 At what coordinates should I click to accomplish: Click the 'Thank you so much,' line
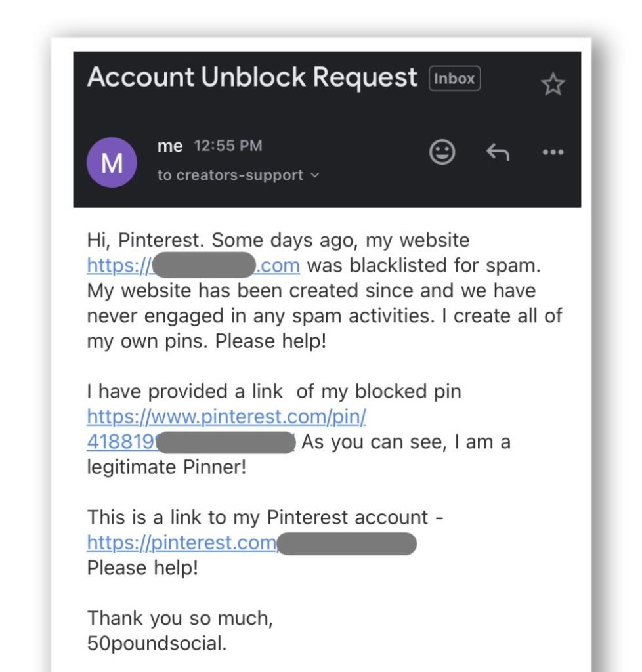[180, 618]
